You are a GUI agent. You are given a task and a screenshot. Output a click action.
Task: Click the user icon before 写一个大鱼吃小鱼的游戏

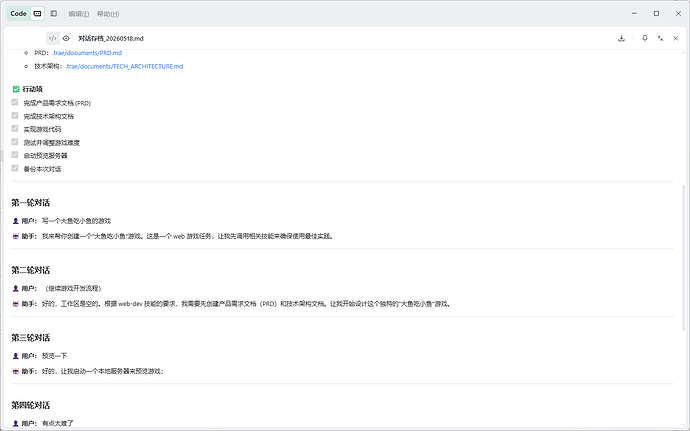coord(15,221)
